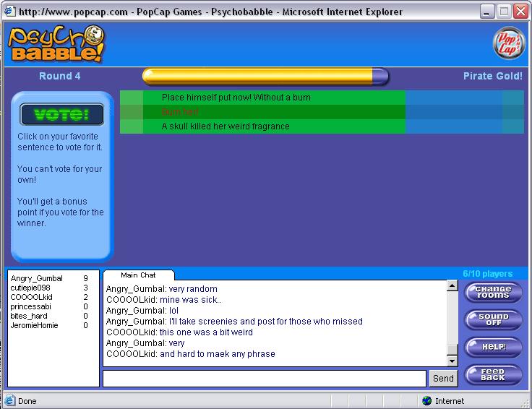Image resolution: width=532 pixels, height=409 pixels.
Task: Click the "6/10 players" count
Action: (x=488, y=274)
